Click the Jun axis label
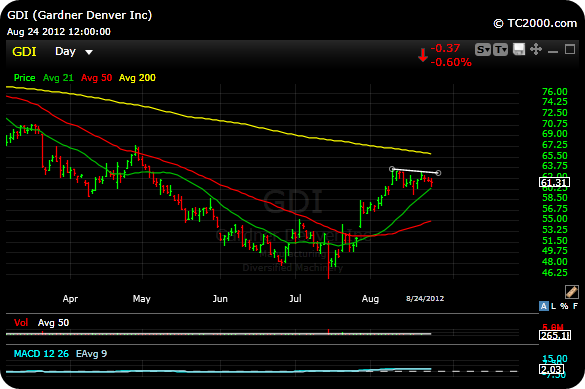Screen dimensions: 585x389 (x=220, y=299)
